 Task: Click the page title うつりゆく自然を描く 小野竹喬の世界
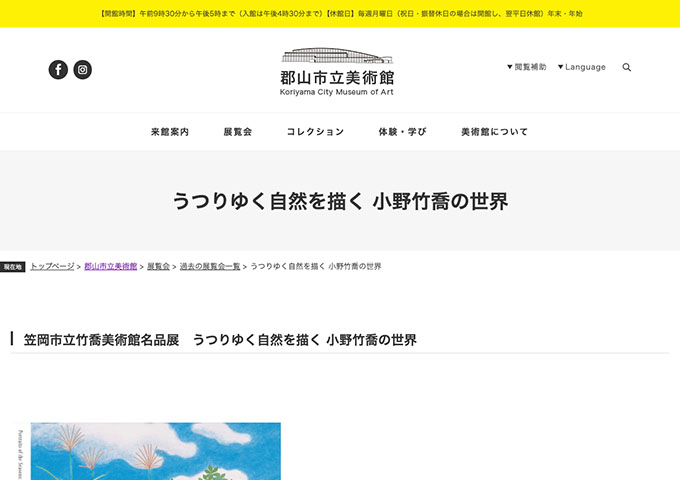(340, 201)
